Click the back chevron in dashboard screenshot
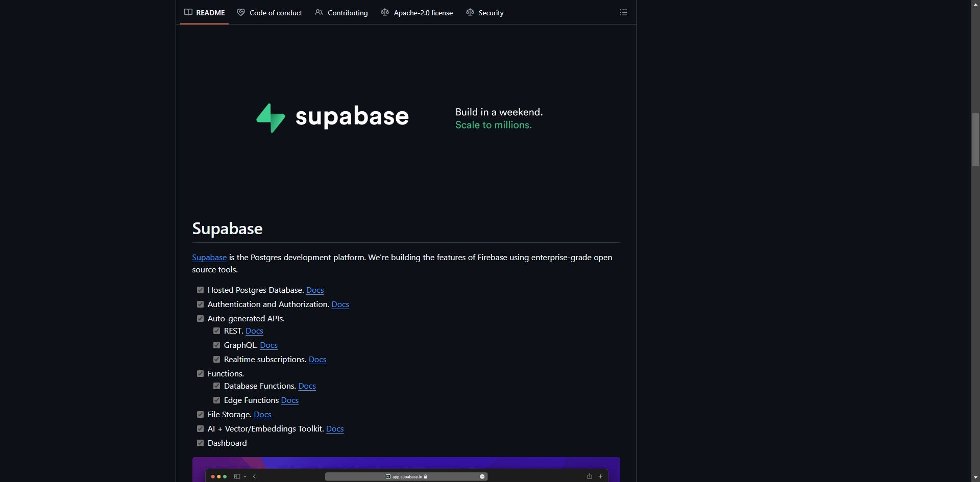This screenshot has height=482, width=980. click(x=254, y=476)
